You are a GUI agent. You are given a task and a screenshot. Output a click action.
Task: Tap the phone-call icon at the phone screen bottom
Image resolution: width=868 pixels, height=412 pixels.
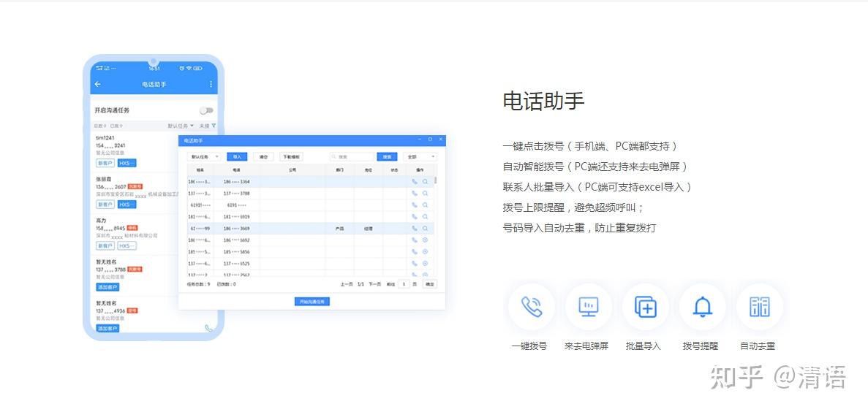coord(208,328)
